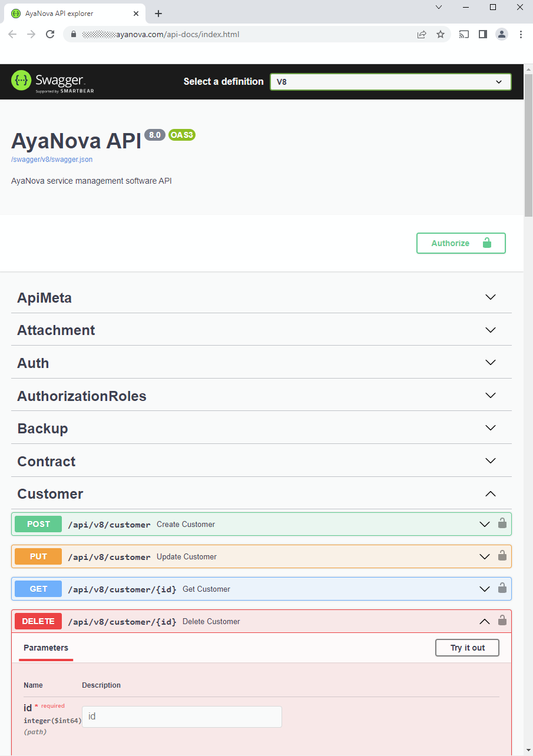Click the padlock on DELETE Customer endpoint
This screenshot has width=533, height=756.
click(x=502, y=621)
